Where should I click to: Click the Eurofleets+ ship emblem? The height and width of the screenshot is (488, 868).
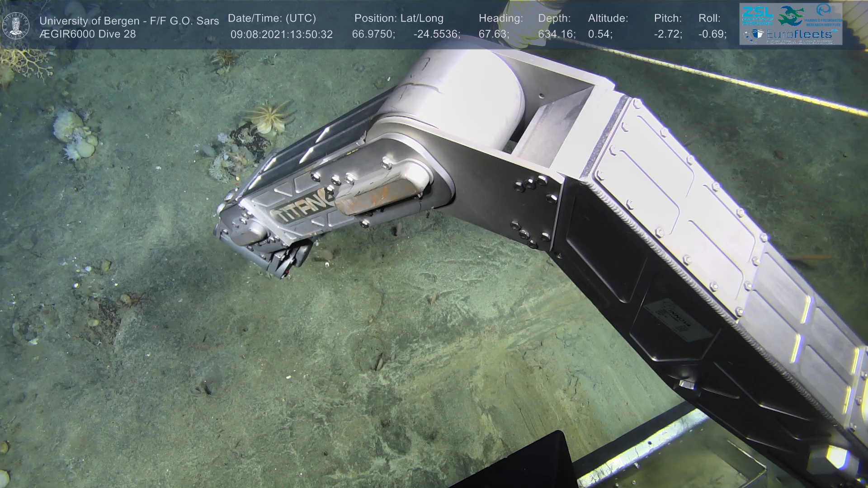tap(754, 35)
